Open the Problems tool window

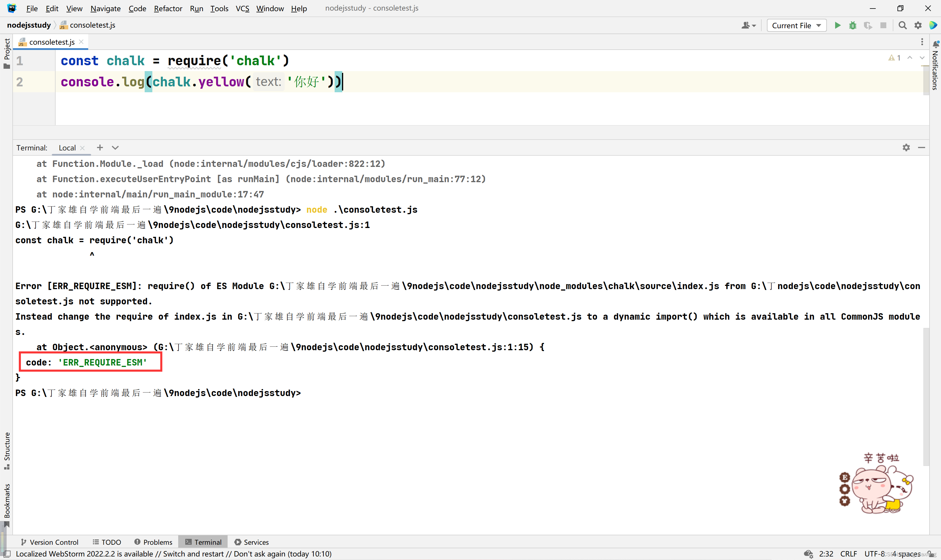[153, 542]
